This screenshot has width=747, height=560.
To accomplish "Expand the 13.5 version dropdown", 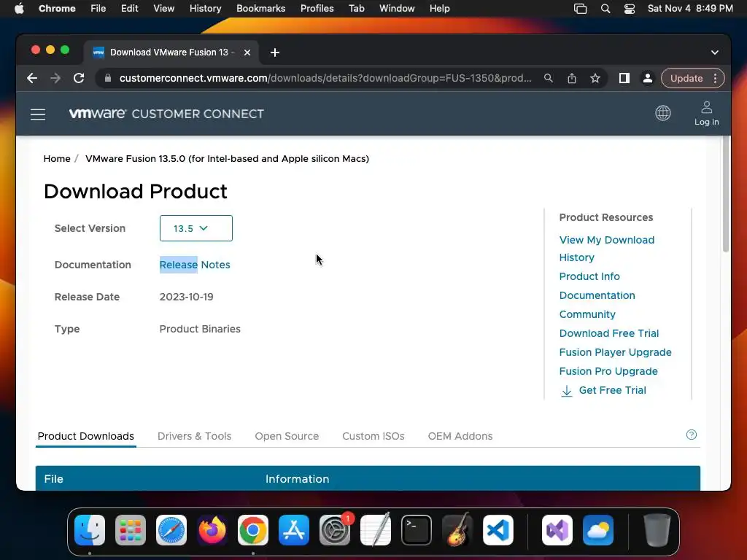I will pyautogui.click(x=196, y=228).
